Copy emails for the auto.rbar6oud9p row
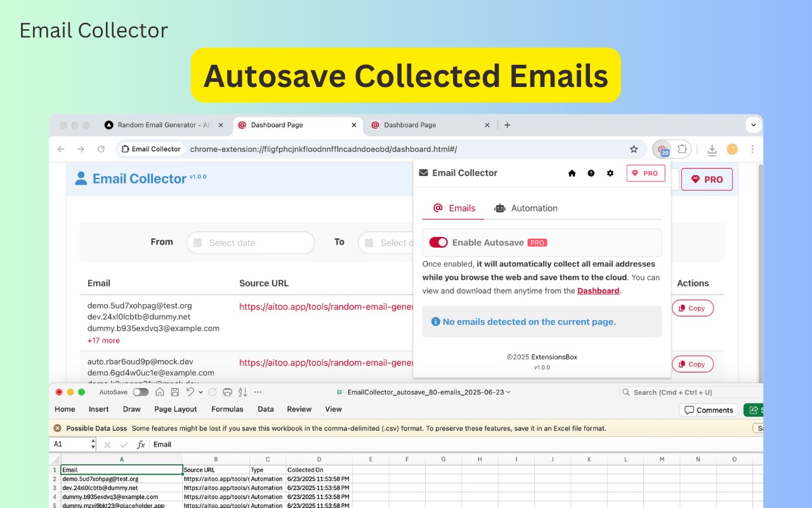Image resolution: width=812 pixels, height=508 pixels. point(693,364)
